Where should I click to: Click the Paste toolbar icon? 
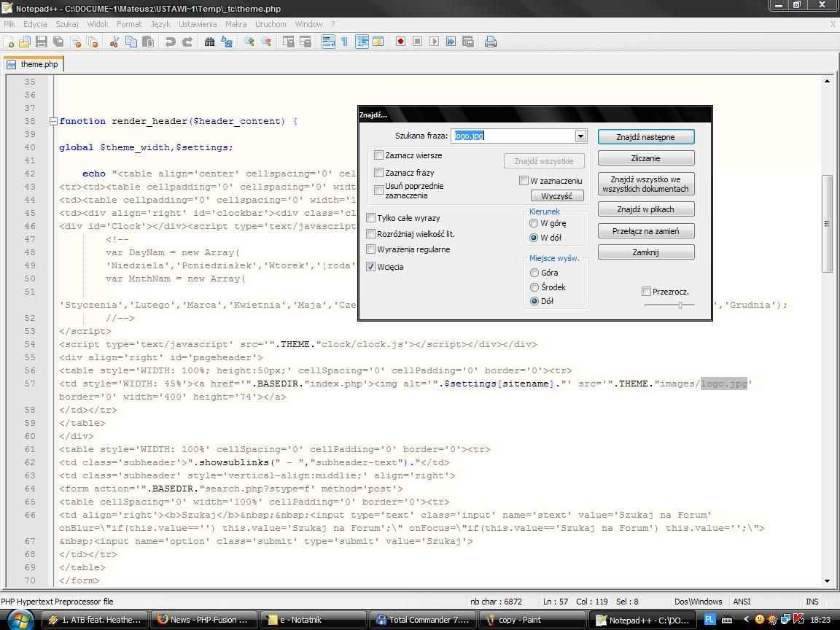(148, 42)
